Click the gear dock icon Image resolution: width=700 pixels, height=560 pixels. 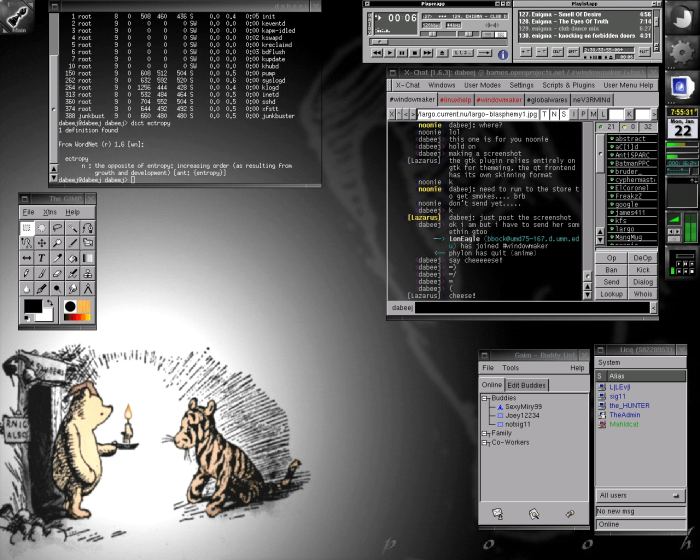click(681, 53)
